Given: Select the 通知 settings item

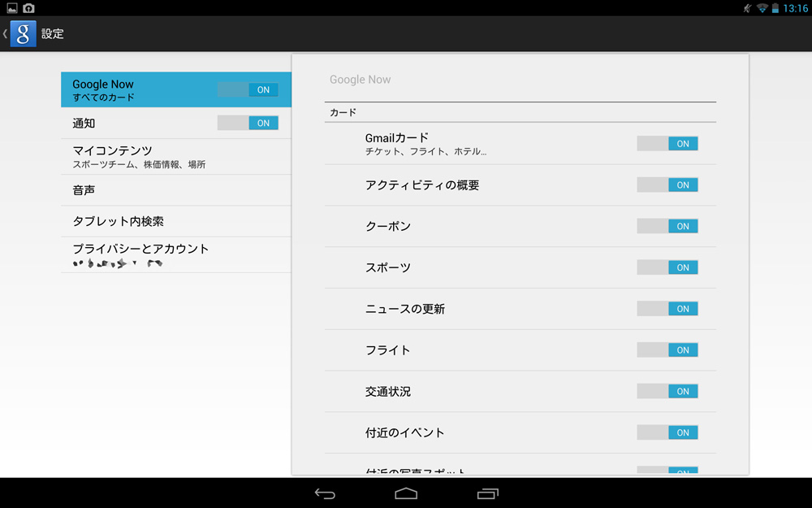Looking at the screenshot, I should pyautogui.click(x=176, y=123).
